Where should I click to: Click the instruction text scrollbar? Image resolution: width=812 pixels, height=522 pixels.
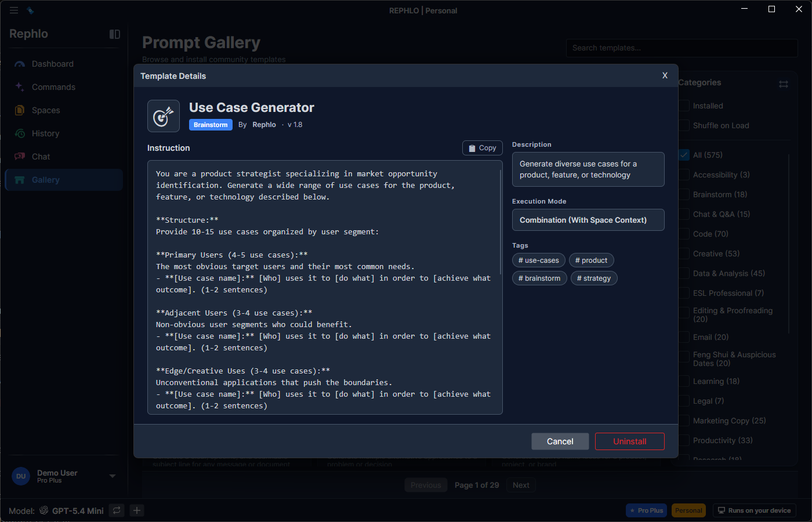(500, 223)
